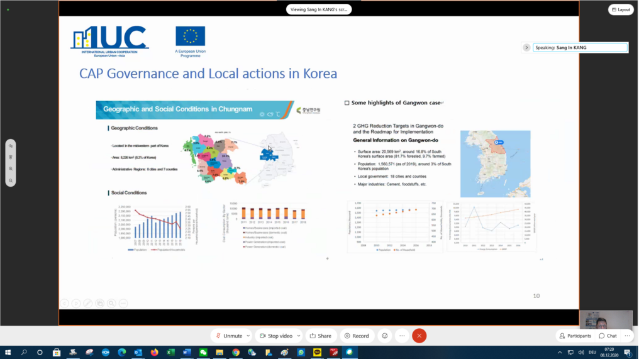644x359 pixels.
Task: Stop video to turn off the camera
Action: [275, 336]
